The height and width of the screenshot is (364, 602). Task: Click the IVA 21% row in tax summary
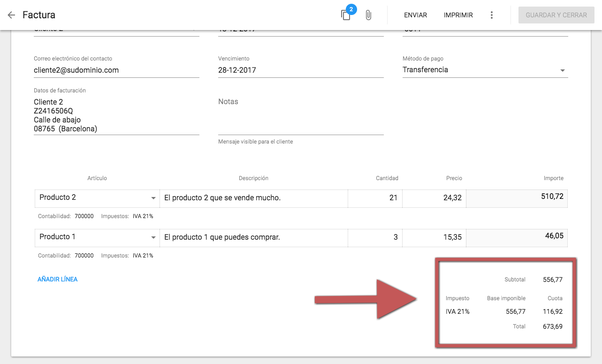point(504,311)
